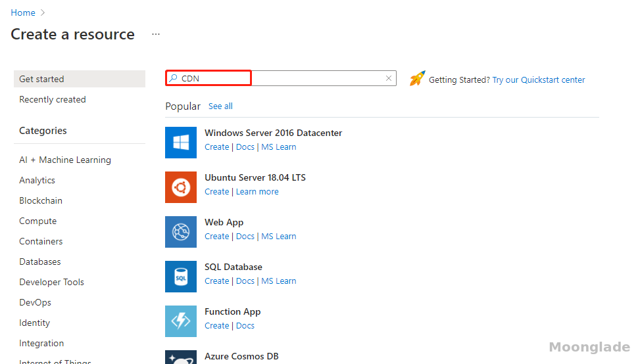Image resolution: width=640 pixels, height=364 pixels.
Task: Click the magnifier icon in search box
Action: tap(174, 78)
